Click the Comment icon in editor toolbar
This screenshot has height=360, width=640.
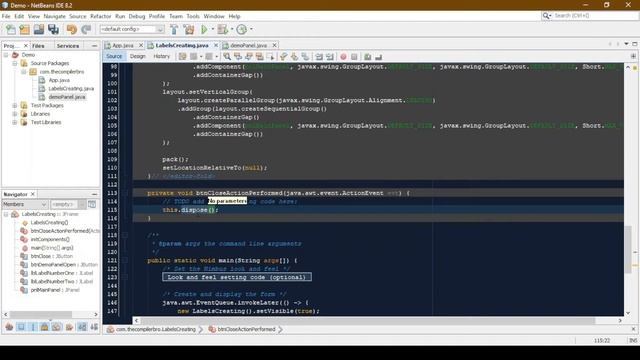pos(368,57)
